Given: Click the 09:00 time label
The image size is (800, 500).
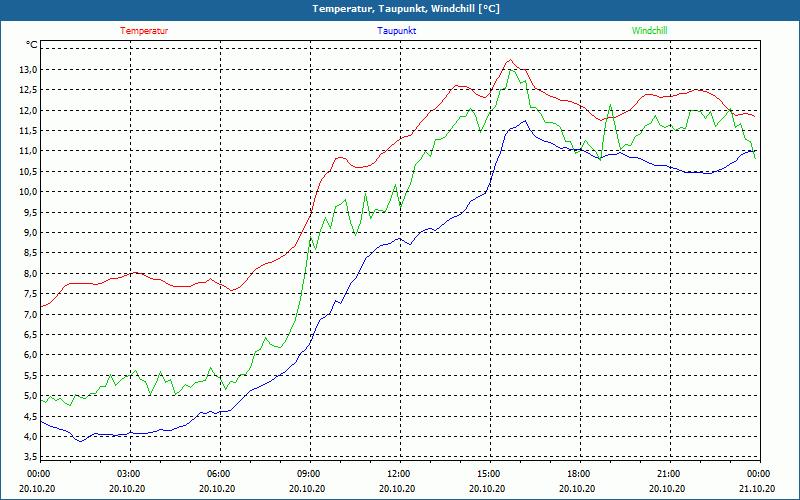Looking at the screenshot, I should [x=310, y=474].
